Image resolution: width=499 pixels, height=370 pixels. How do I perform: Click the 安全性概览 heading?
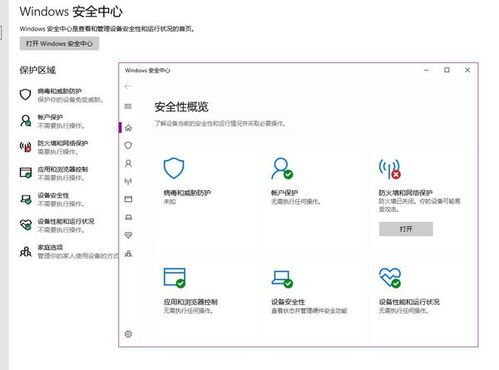click(x=181, y=107)
